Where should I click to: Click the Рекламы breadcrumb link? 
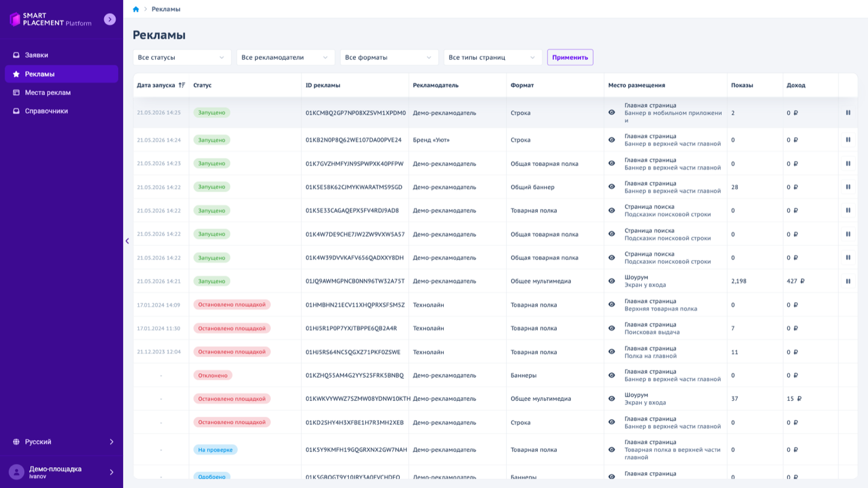(166, 9)
